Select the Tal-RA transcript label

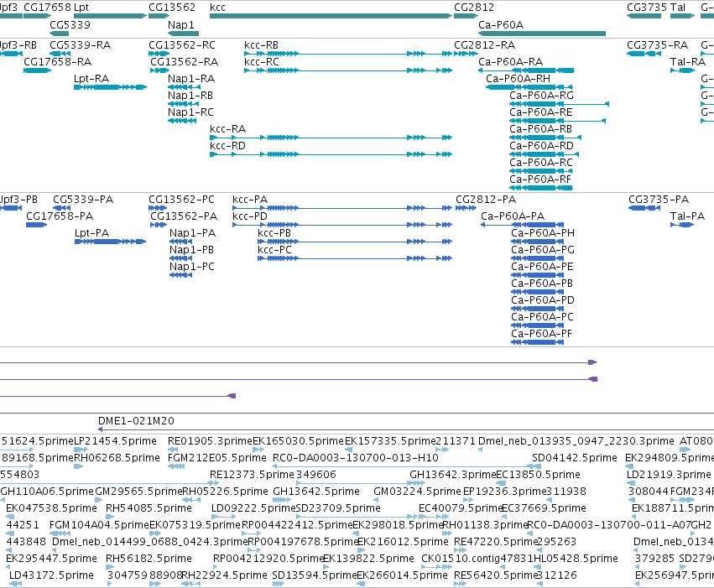(688, 61)
